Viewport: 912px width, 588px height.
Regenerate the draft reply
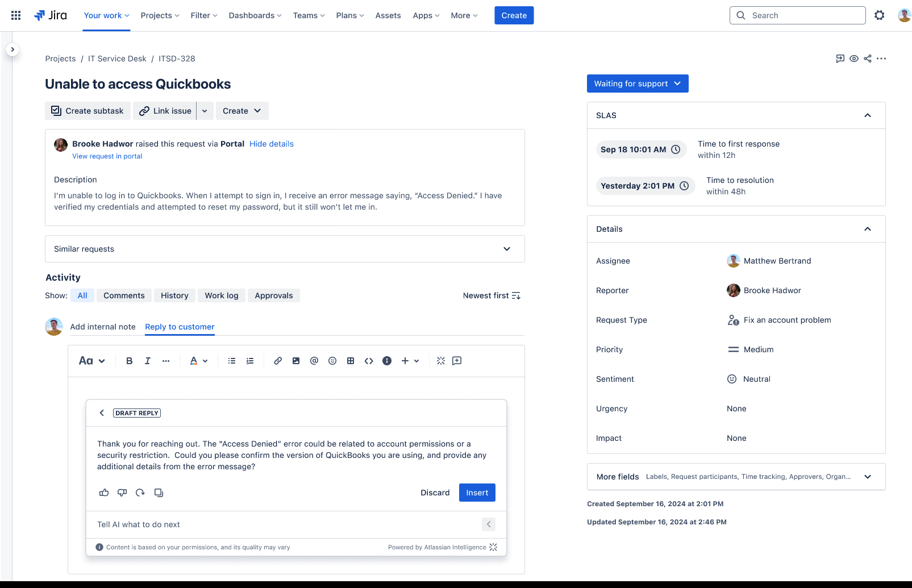[140, 493]
